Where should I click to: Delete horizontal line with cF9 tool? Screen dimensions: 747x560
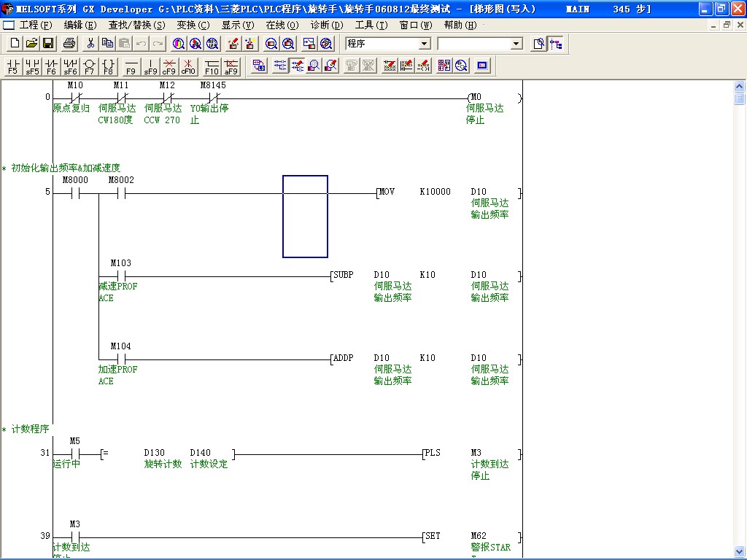[169, 66]
